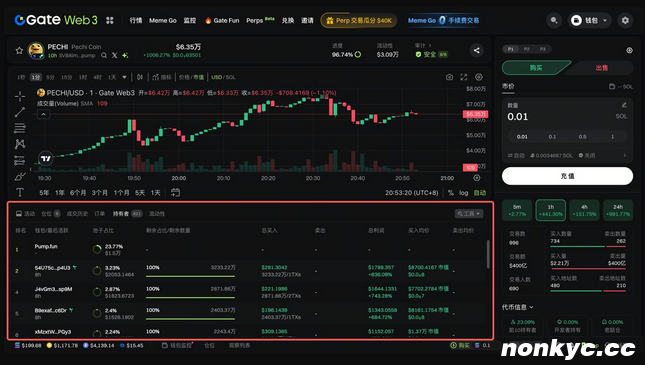Select preset P3
This screenshot has width=645, height=365.
coord(543,49)
